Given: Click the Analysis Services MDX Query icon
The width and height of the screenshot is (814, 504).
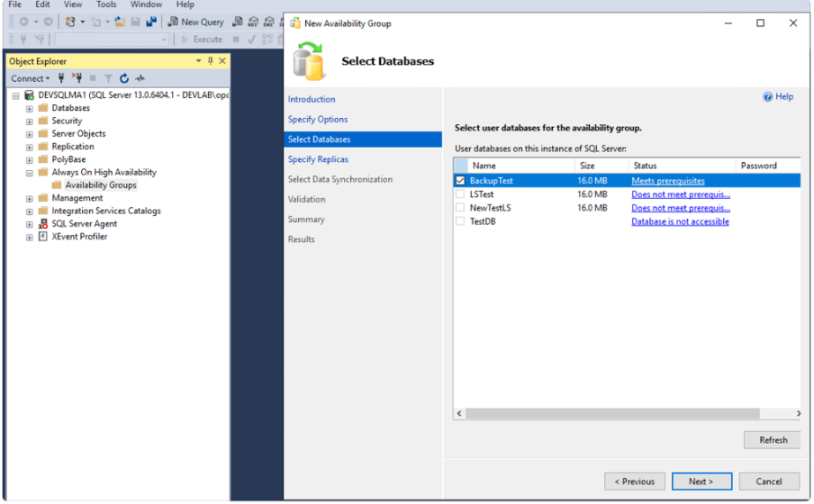Looking at the screenshot, I should click(x=253, y=22).
